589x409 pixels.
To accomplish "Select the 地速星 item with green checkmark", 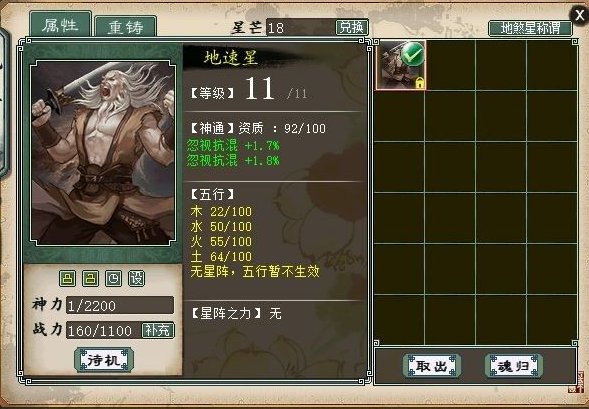I will (x=400, y=65).
